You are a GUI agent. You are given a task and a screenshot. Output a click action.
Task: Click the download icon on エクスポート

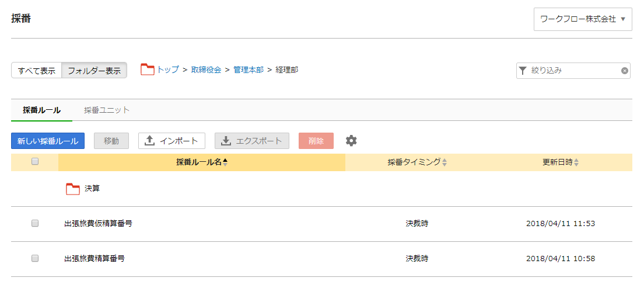(226, 141)
